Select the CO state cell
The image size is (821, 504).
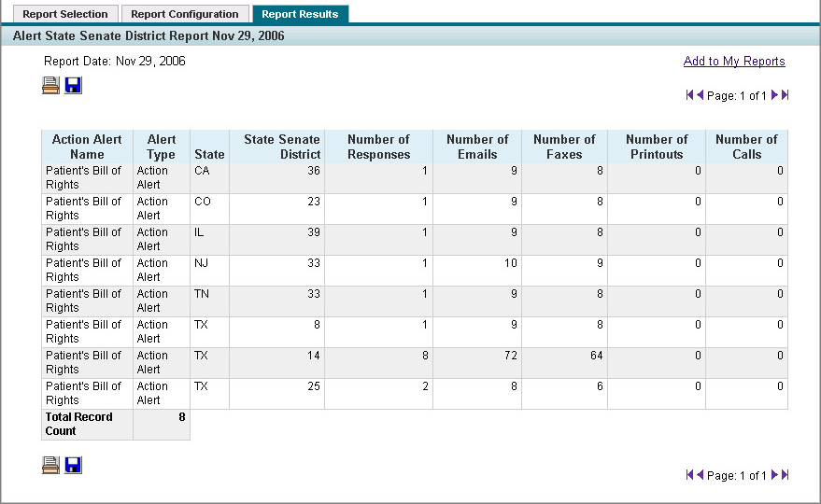point(209,209)
